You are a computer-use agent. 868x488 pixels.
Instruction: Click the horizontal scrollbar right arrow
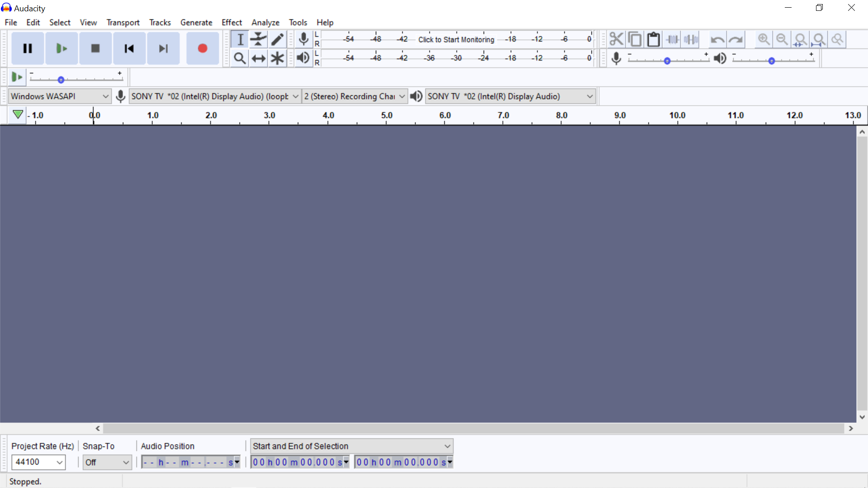851,428
